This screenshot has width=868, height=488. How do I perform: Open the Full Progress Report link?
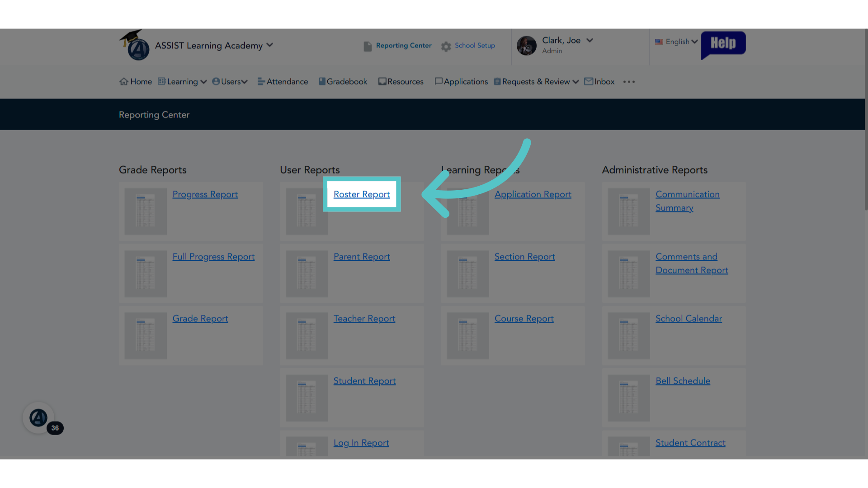(213, 257)
